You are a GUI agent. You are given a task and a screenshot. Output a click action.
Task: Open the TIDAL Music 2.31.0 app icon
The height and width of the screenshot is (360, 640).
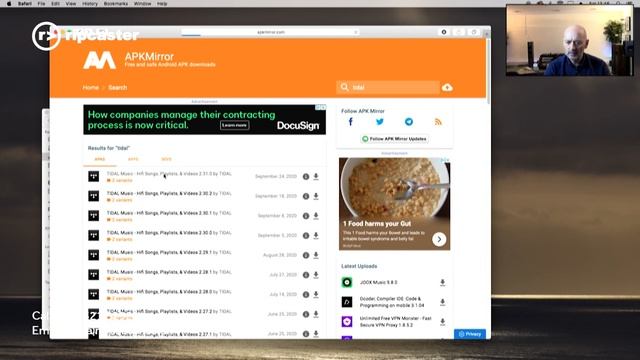pos(93,176)
